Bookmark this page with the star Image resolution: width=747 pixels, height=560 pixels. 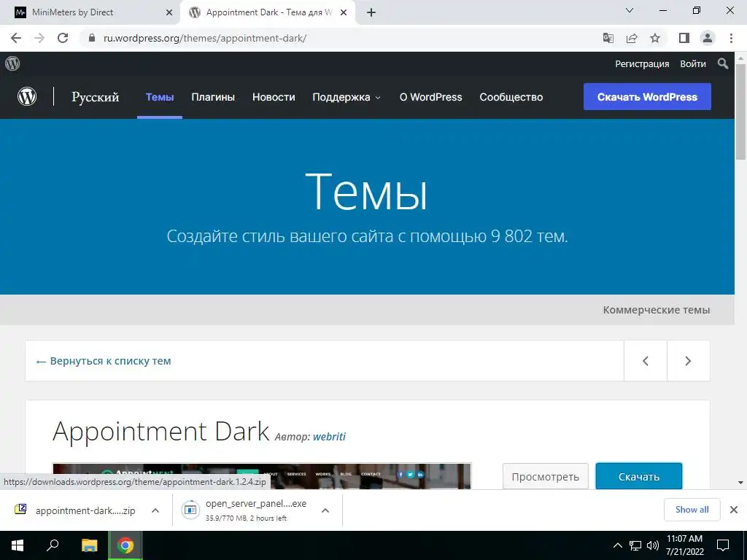[x=655, y=38]
